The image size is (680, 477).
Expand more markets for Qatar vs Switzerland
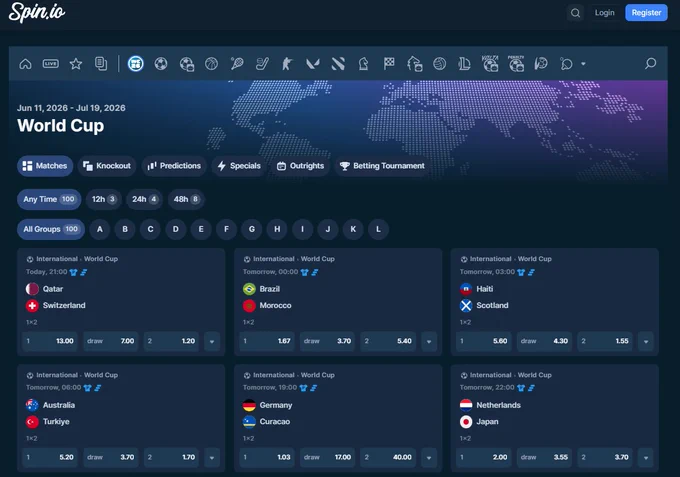pos(212,341)
